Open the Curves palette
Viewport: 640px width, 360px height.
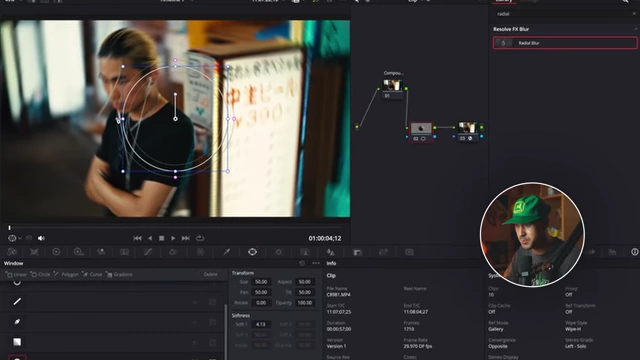148,252
